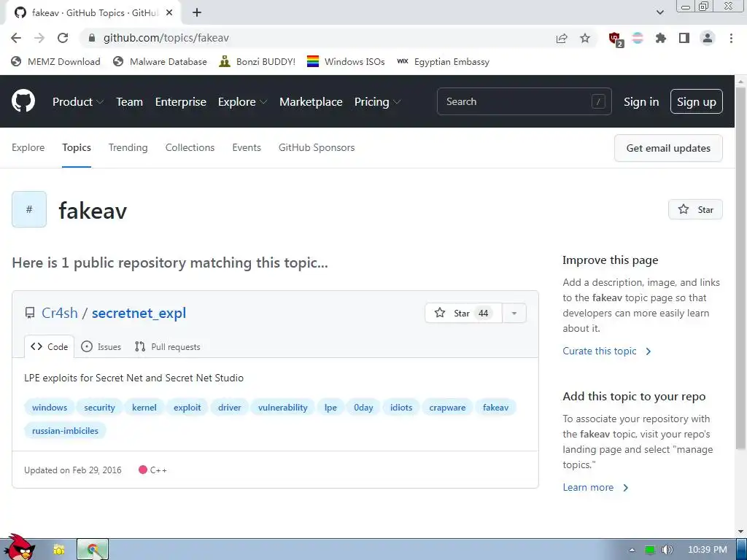Open the Cr4sh user profile link
Viewport: 747px width, 560px height.
60,313
